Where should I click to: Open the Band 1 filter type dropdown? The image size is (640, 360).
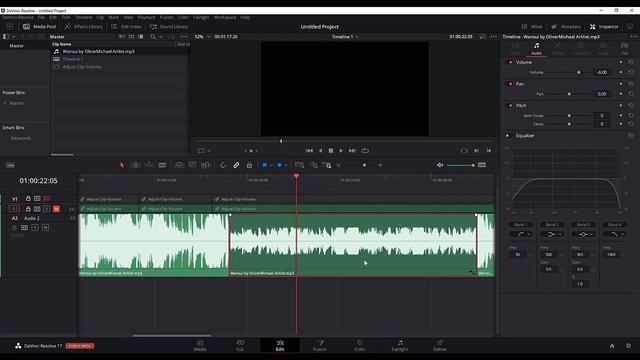pos(521,234)
